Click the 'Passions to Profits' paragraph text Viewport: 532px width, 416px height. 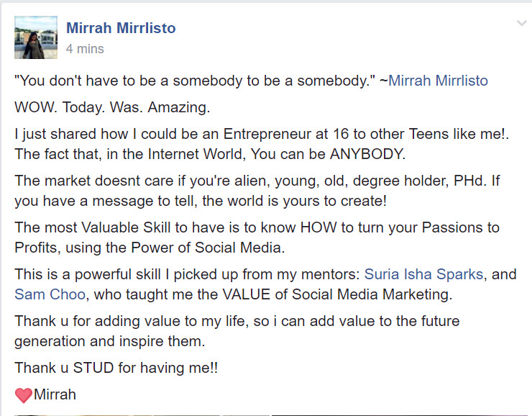tap(257, 238)
